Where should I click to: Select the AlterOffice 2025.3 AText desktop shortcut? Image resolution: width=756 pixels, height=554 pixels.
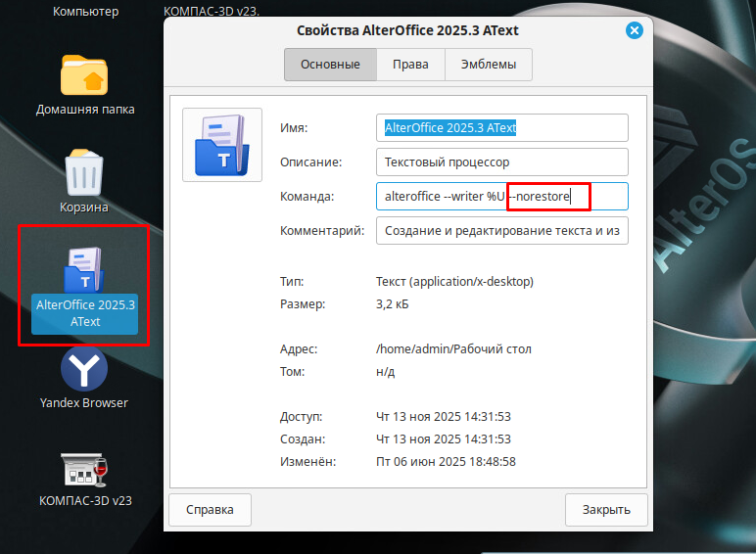(x=84, y=272)
